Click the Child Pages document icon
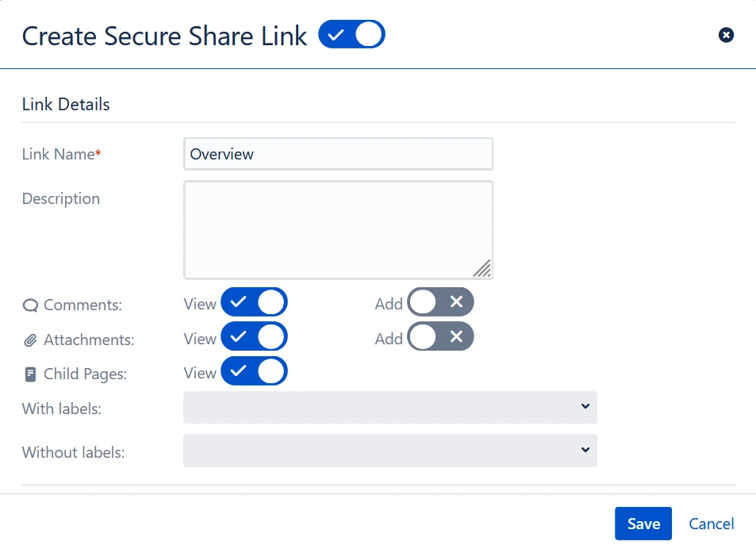This screenshot has width=756, height=549. pyautogui.click(x=30, y=374)
